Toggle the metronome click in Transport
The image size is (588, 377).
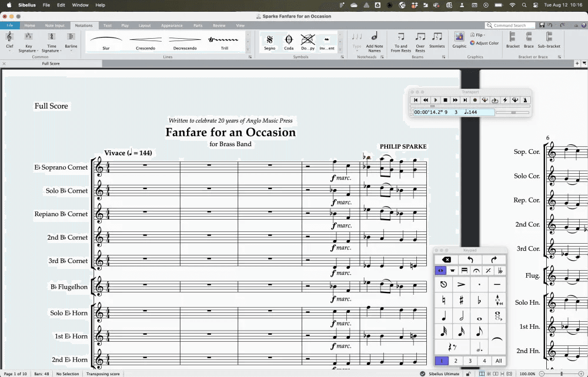[525, 100]
